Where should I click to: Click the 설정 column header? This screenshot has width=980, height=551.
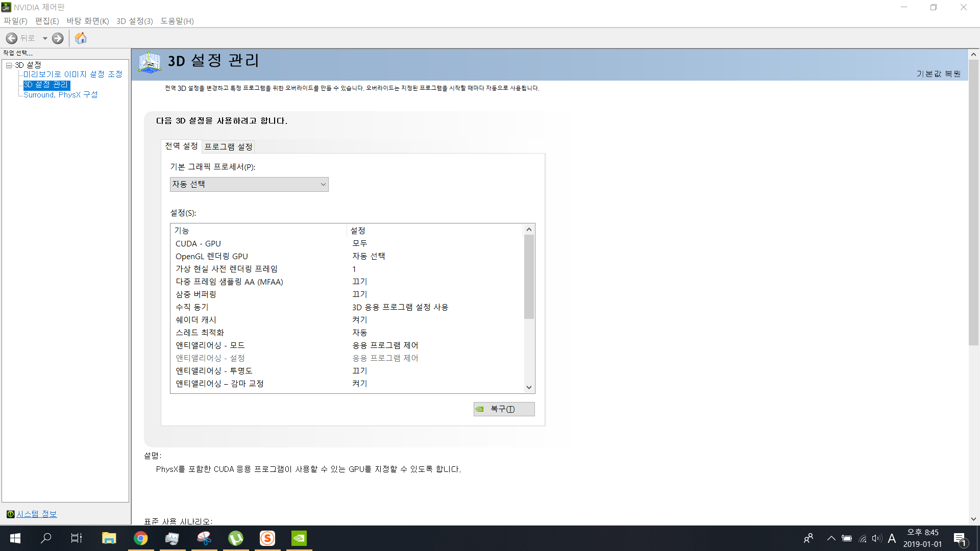tap(435, 231)
